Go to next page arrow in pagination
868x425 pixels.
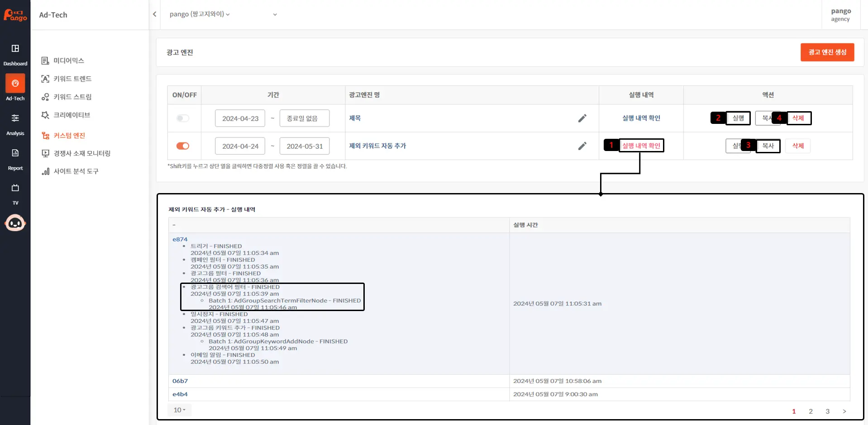coord(844,411)
